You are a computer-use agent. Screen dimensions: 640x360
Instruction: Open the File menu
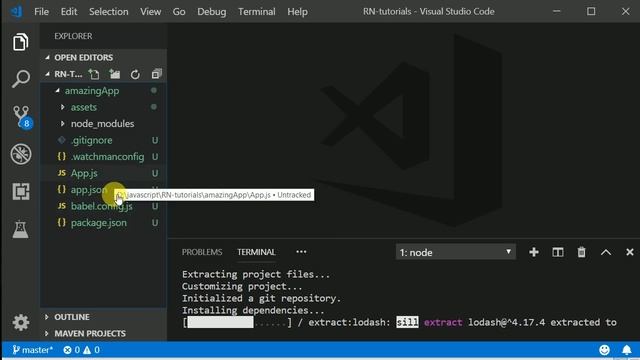tap(41, 11)
